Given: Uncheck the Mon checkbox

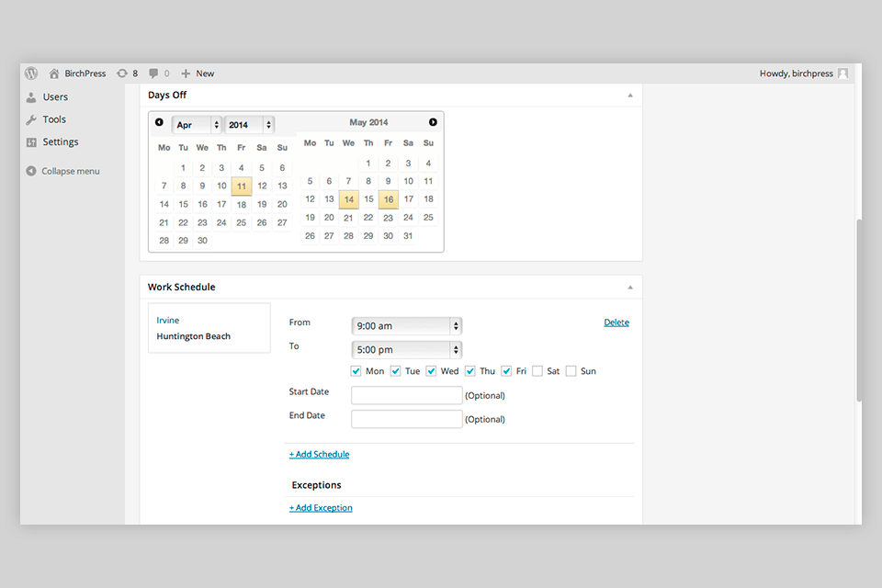Looking at the screenshot, I should [x=356, y=371].
